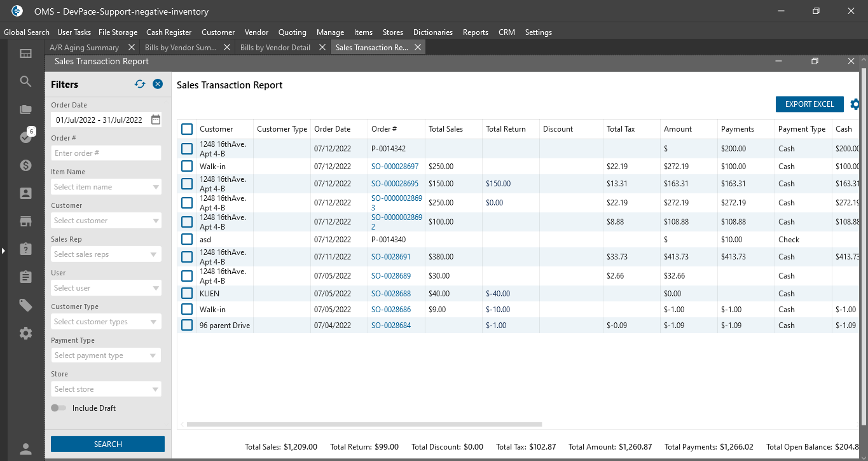Open the Payment Type filter dropdown
Image resolution: width=868 pixels, height=461 pixels.
pos(106,355)
